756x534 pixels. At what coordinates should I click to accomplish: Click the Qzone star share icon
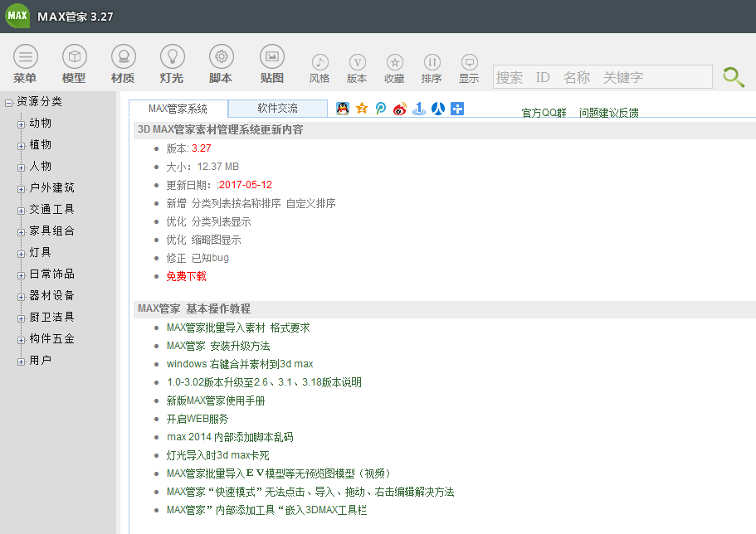coord(362,109)
